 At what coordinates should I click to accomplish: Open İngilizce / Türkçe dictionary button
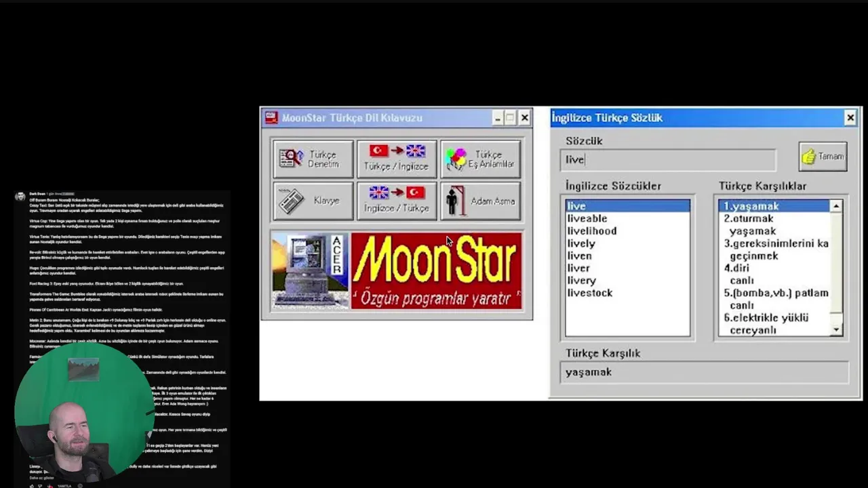397,201
